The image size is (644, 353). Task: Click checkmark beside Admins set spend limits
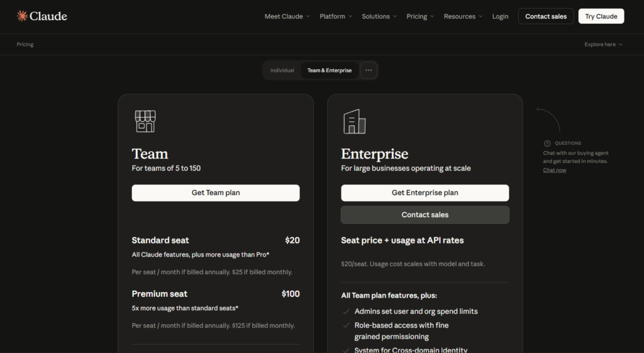point(347,311)
